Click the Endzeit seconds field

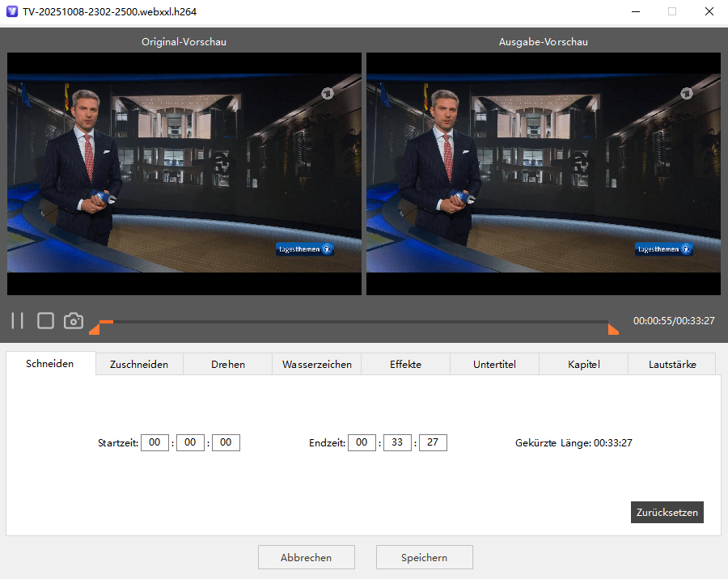click(433, 442)
